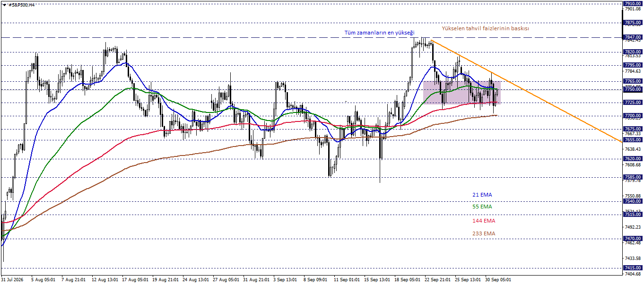This screenshot has height=285, width=644.
Task: Click the '30 Sep 05:01' time axis label
Action: [x=499, y=280]
